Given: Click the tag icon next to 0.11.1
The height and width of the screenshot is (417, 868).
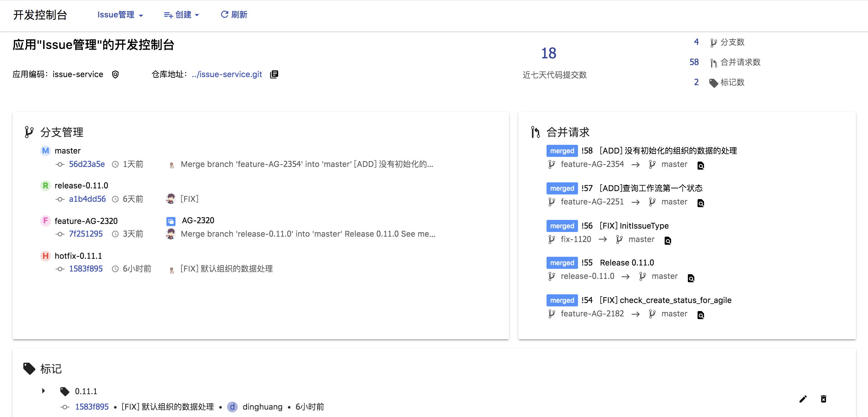Looking at the screenshot, I should pos(65,392).
